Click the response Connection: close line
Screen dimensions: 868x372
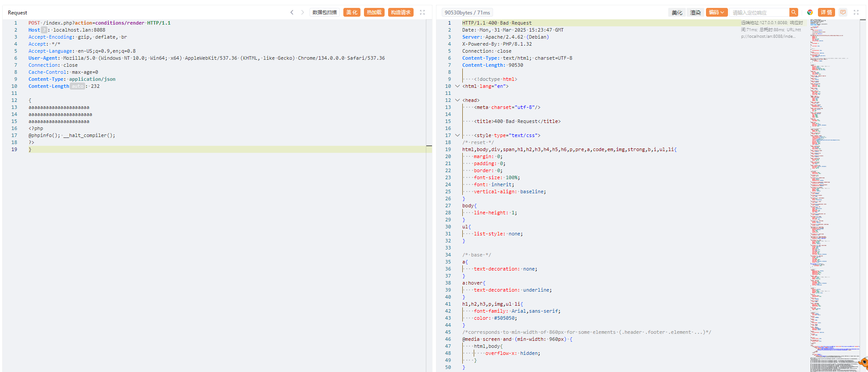[487, 51]
